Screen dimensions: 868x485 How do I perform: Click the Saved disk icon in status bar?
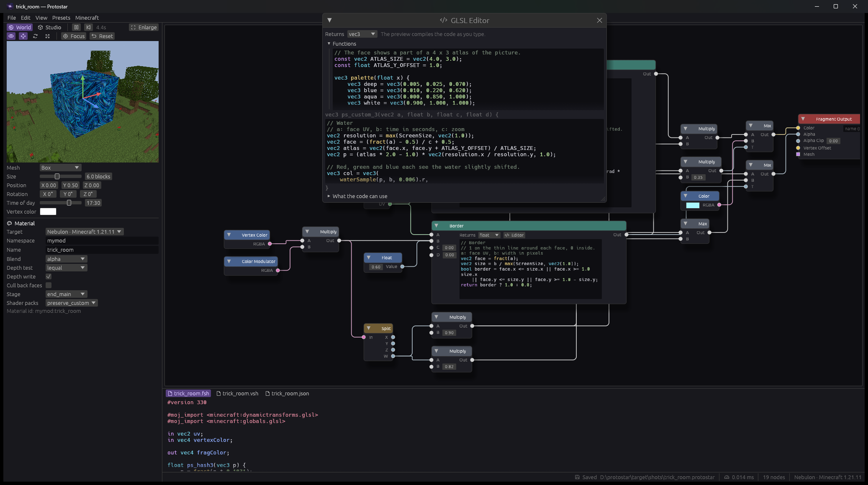tap(578, 477)
